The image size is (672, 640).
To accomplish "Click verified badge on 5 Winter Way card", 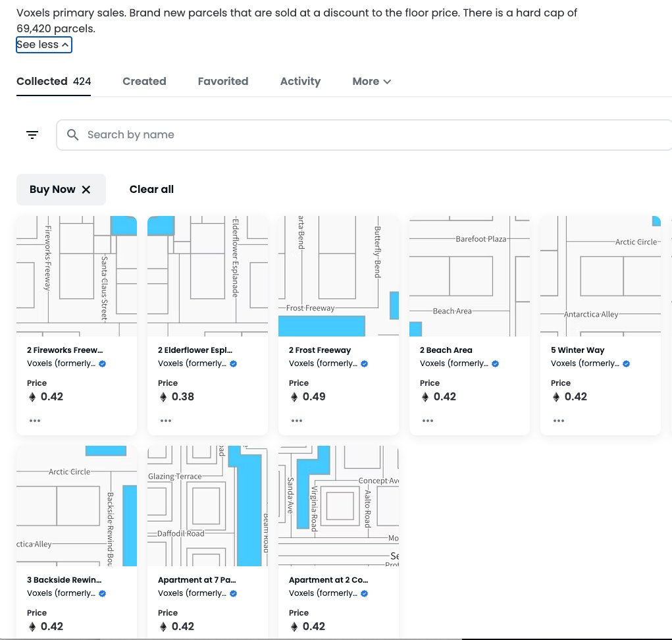I will coord(627,363).
